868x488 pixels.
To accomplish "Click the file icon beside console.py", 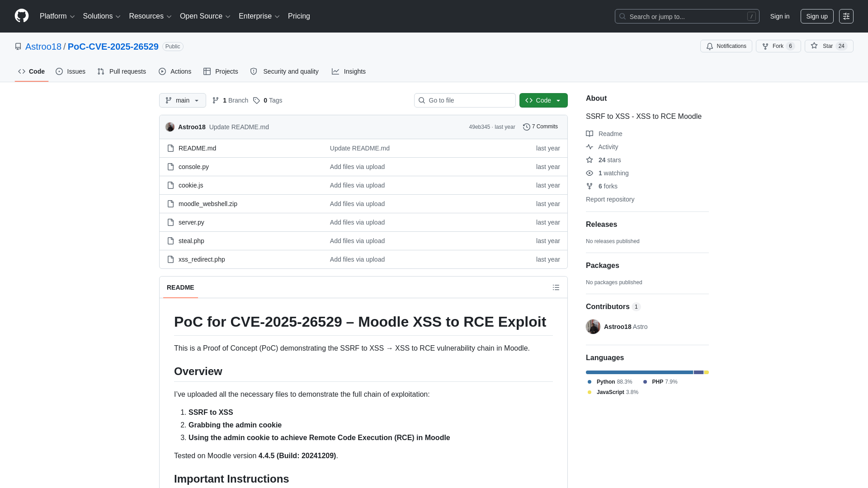I will point(170,167).
